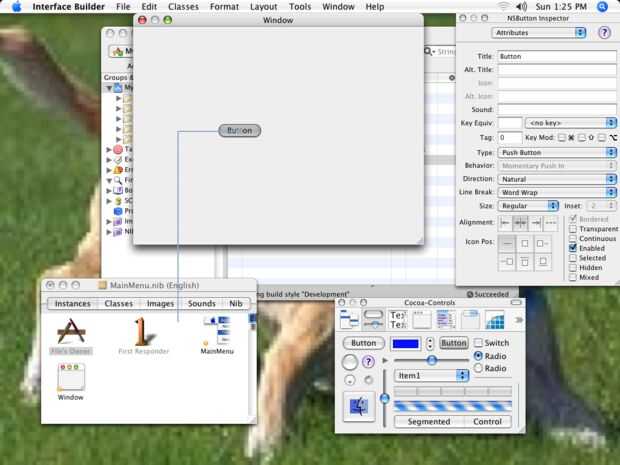Open the Cocoa containers palette icon
This screenshot has height=465, width=620.
(470, 319)
